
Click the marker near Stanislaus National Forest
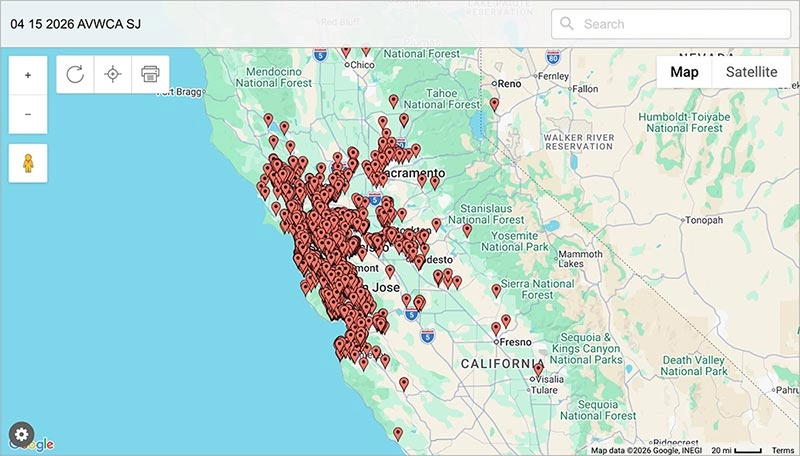tap(467, 230)
